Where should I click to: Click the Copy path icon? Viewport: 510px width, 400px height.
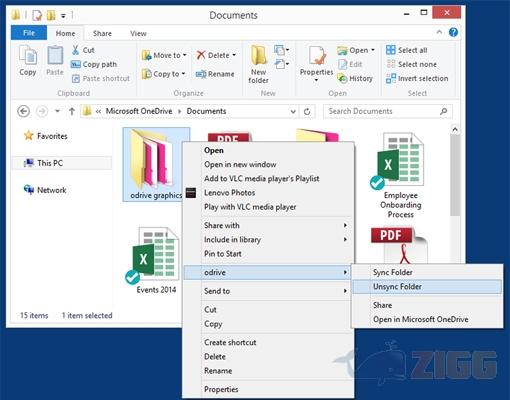pyautogui.click(x=76, y=64)
